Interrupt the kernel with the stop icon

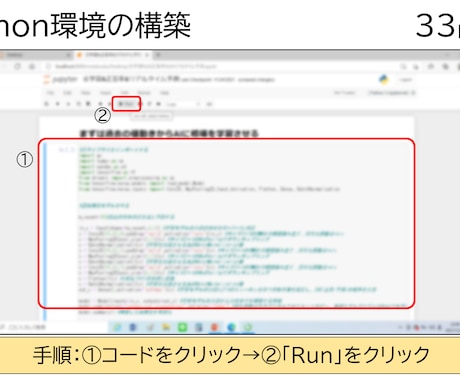(141, 104)
